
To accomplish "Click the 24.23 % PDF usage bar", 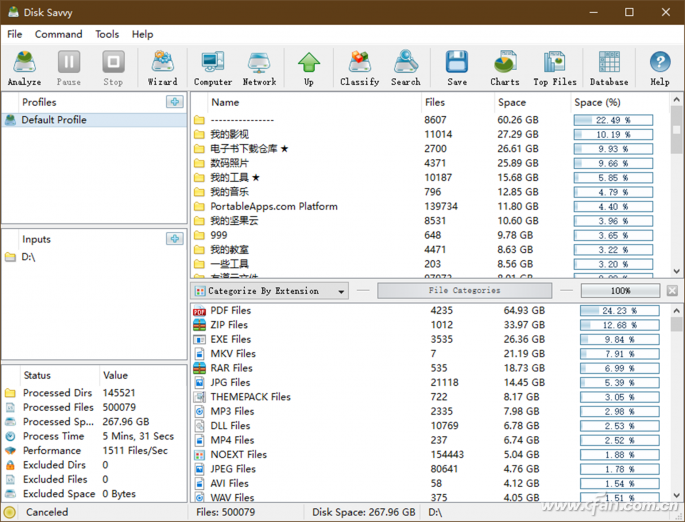I will click(x=619, y=311).
